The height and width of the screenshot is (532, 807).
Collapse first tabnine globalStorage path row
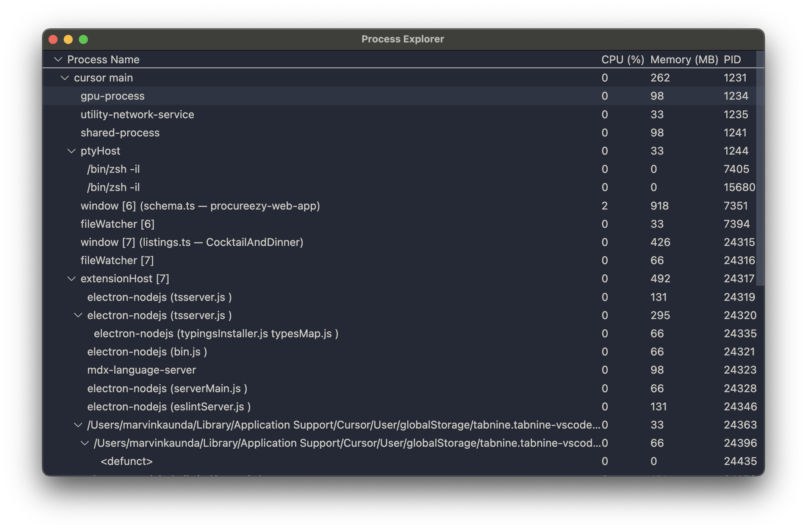78,425
